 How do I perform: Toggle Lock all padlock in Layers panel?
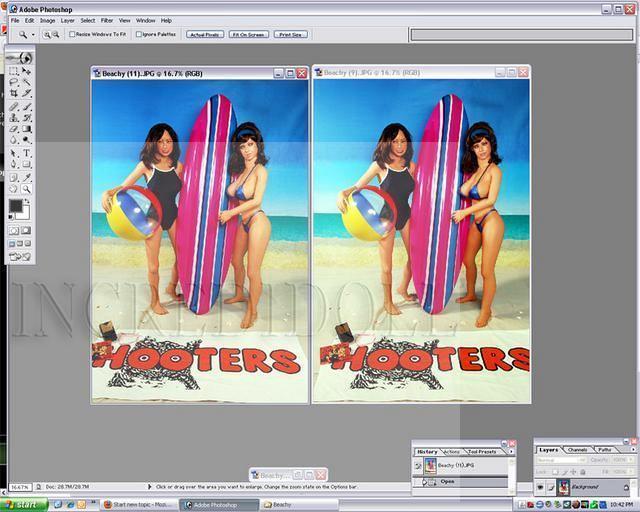pyautogui.click(x=583, y=472)
